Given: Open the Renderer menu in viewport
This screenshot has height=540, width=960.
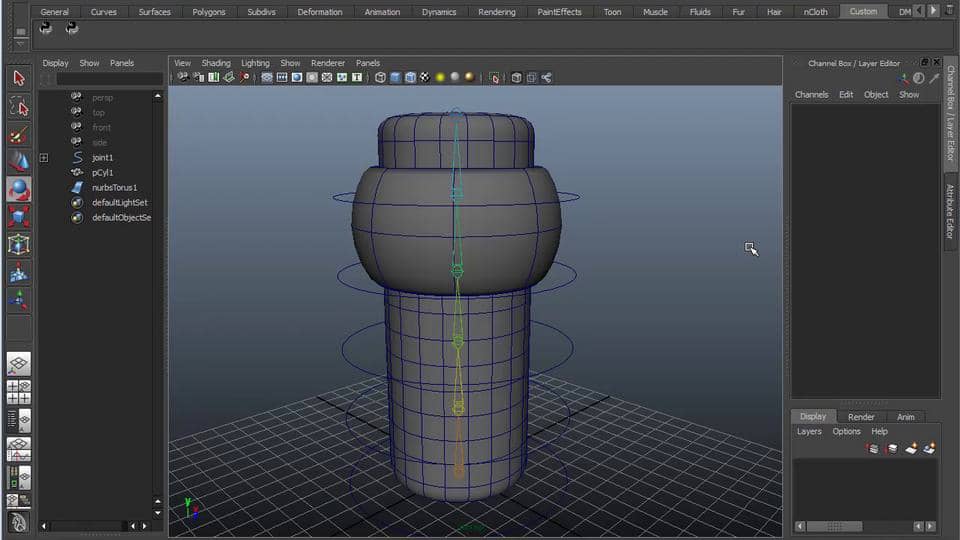Looking at the screenshot, I should pos(328,63).
